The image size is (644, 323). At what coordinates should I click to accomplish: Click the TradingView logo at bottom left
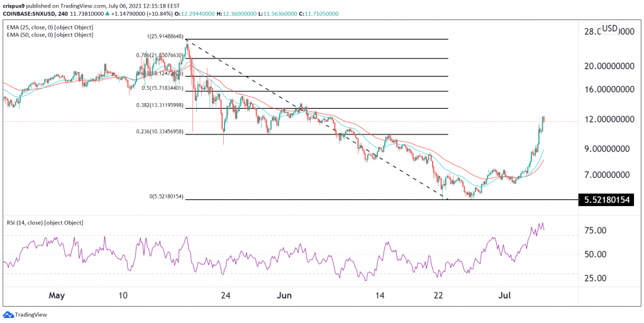[25, 315]
